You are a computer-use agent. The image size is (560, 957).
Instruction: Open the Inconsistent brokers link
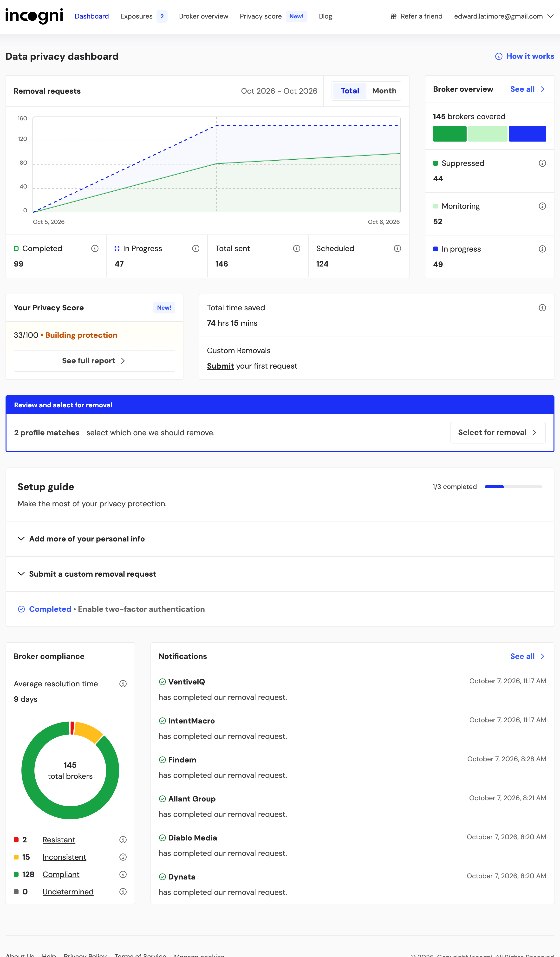point(64,857)
